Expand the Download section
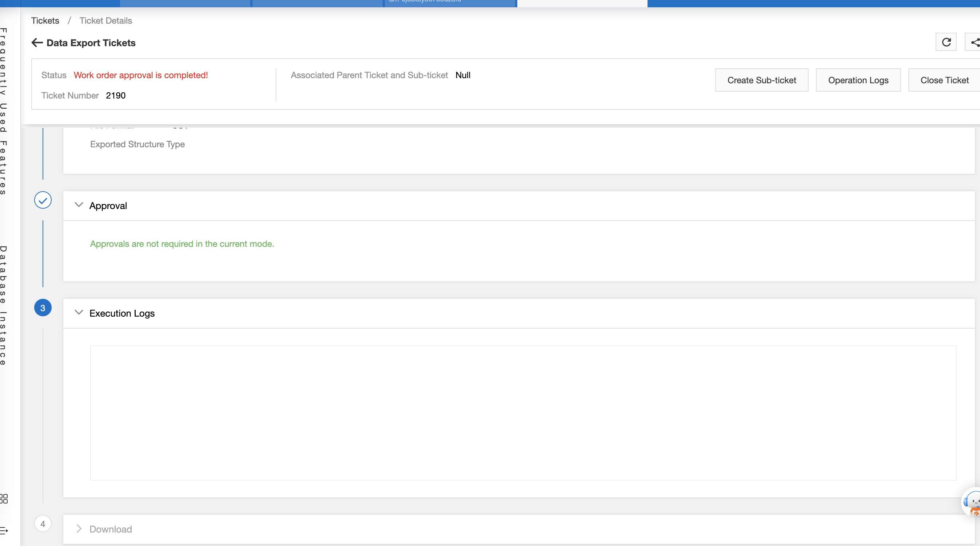This screenshot has height=546, width=980. [79, 529]
